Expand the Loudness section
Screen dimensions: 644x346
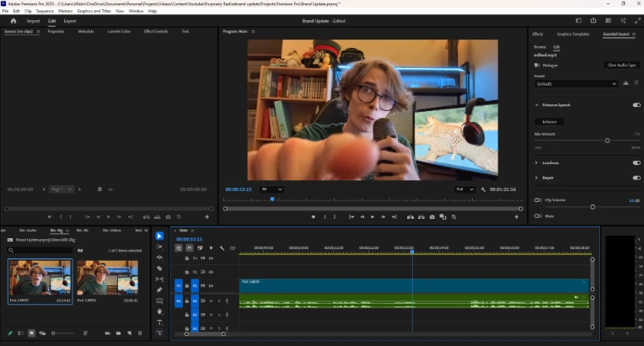click(536, 162)
